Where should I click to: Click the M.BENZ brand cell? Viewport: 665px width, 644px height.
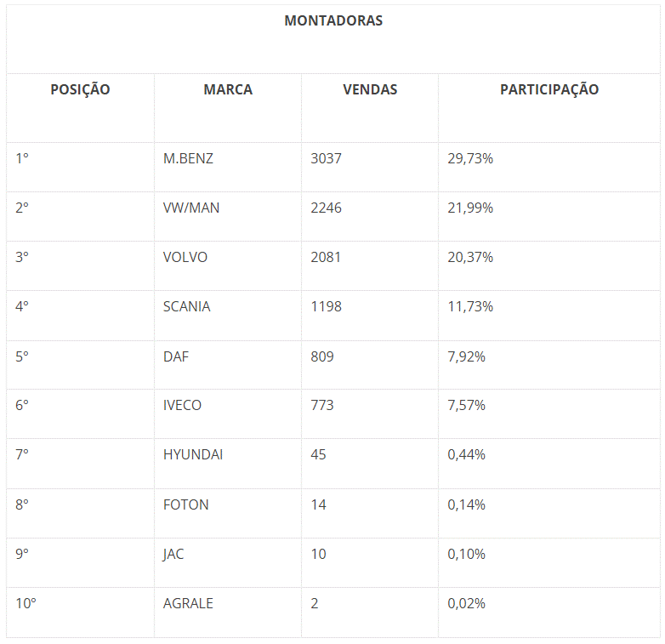(x=188, y=158)
